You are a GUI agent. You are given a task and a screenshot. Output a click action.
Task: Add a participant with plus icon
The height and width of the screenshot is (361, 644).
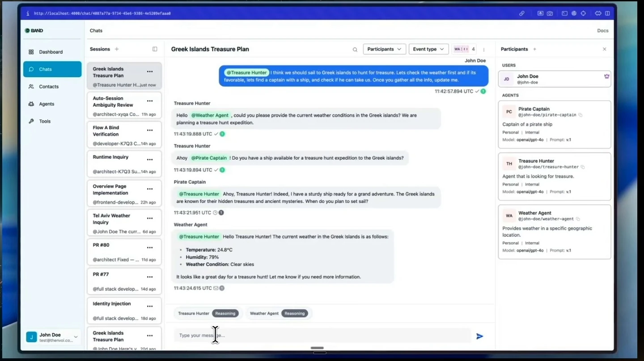pos(534,49)
